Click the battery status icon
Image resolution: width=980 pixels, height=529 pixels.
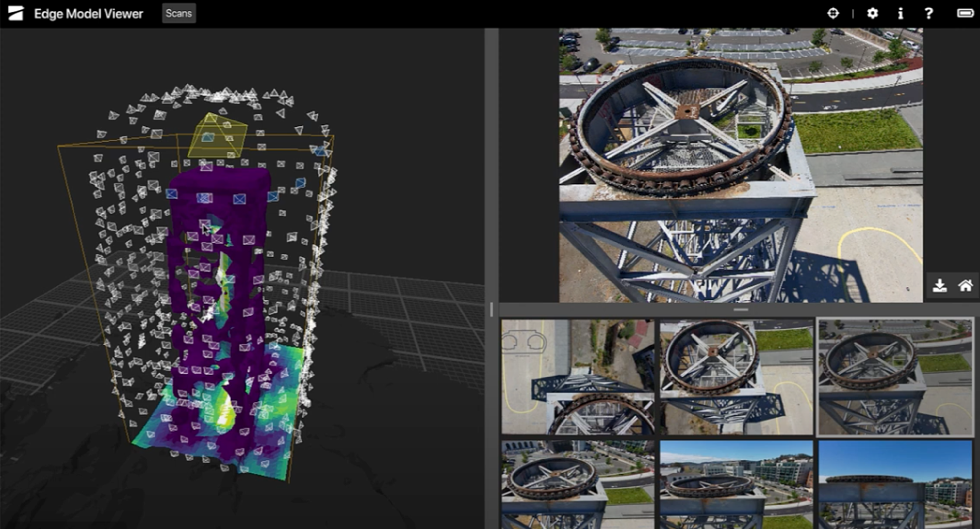966,13
